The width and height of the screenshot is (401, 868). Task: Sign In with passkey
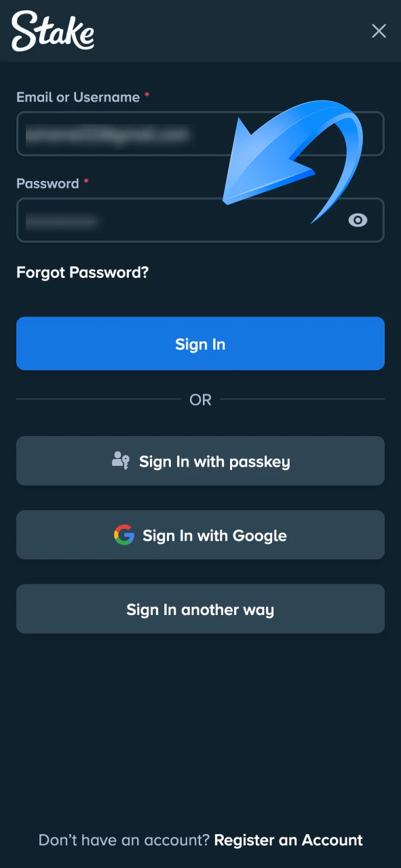click(x=200, y=461)
